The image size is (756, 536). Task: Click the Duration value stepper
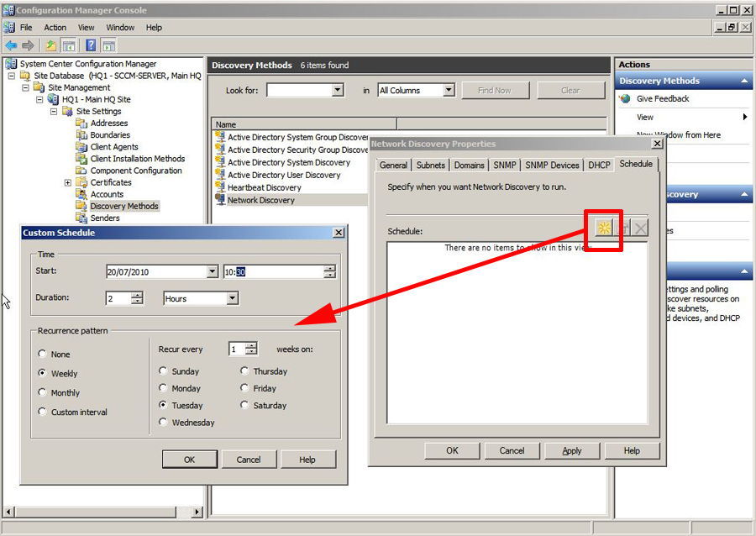click(137, 298)
